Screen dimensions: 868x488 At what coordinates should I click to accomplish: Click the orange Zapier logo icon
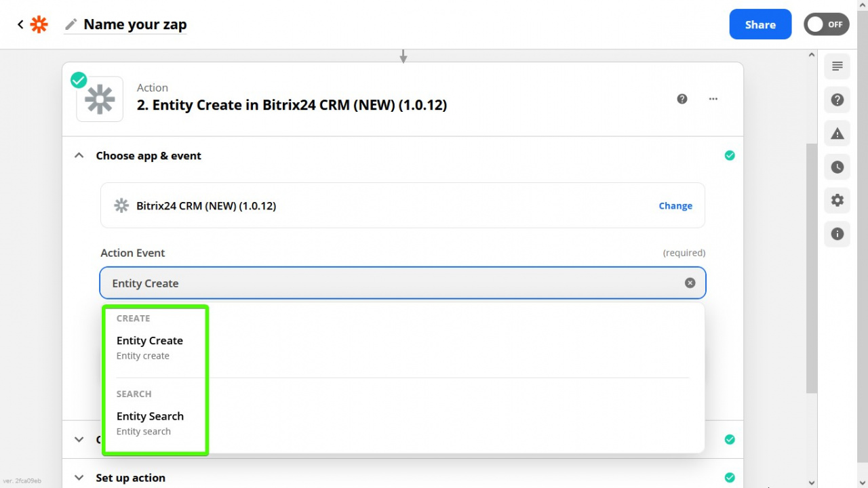(39, 25)
